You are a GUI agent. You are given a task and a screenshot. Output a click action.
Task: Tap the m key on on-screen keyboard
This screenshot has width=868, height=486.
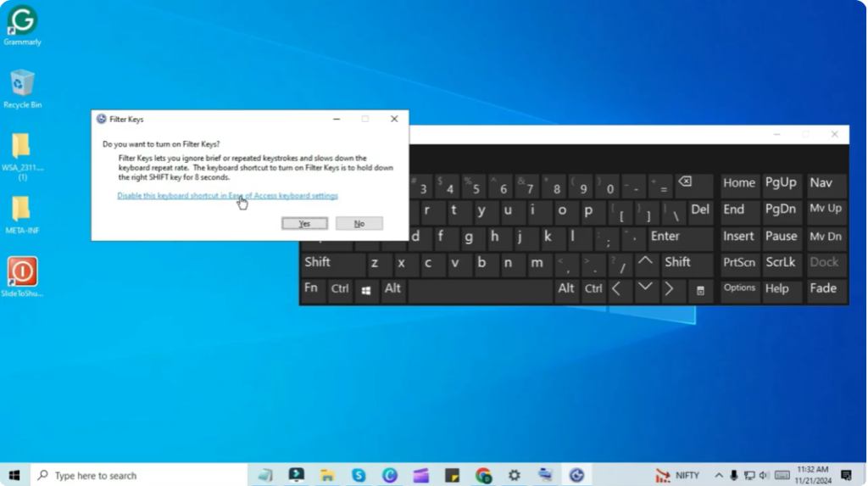pyautogui.click(x=537, y=265)
